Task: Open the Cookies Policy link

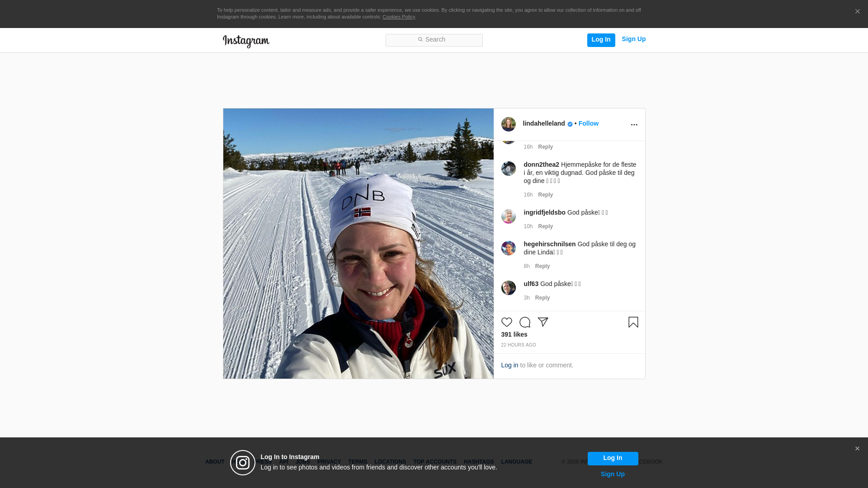Action: [x=398, y=17]
